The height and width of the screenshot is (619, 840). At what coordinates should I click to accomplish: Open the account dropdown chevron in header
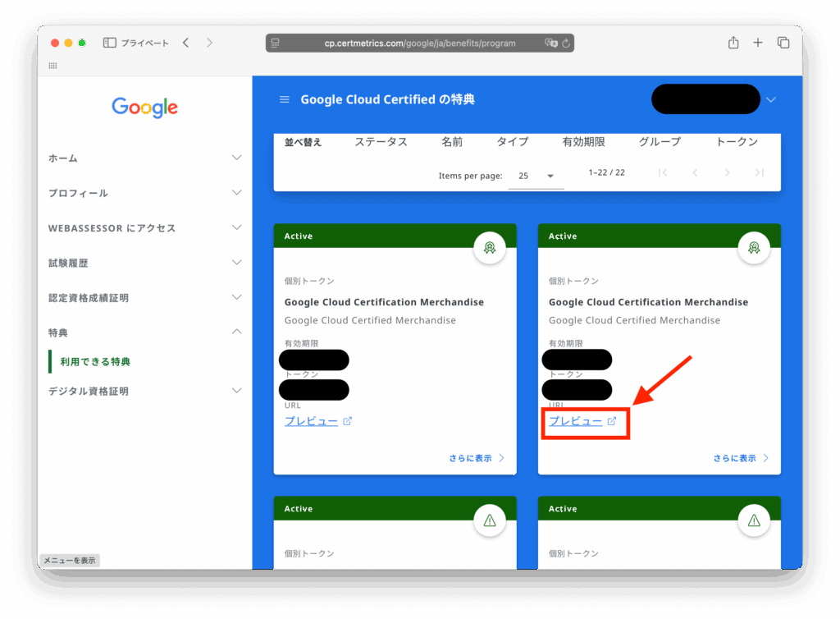[771, 99]
